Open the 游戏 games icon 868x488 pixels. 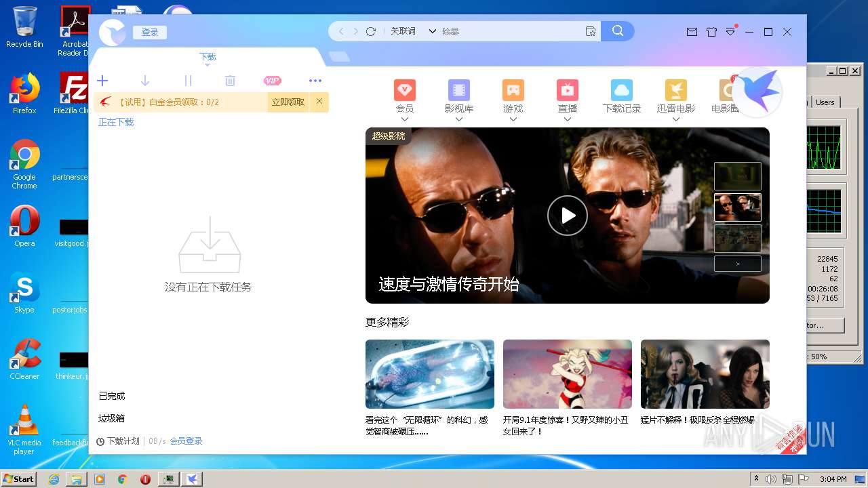pos(513,90)
